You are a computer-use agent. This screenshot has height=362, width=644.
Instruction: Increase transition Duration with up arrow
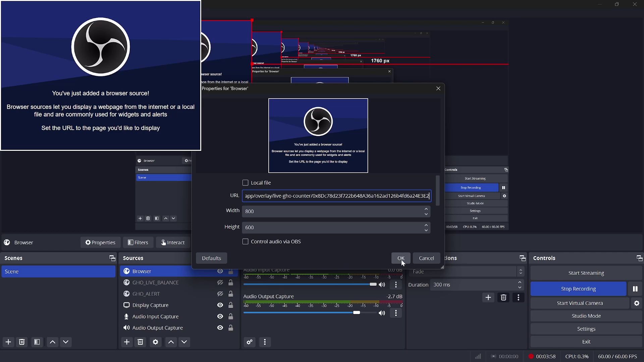[520, 282]
